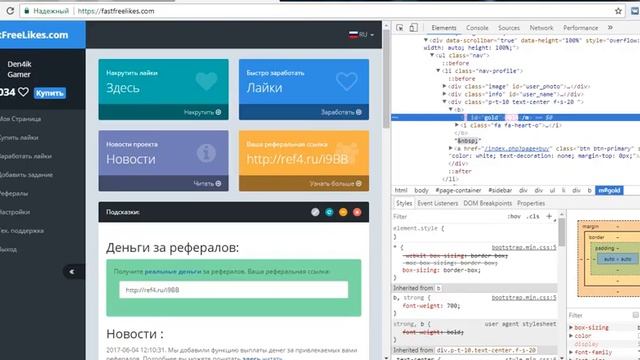Add a new style rule with the plus icon
This screenshot has height=360, width=640.
(549, 216)
